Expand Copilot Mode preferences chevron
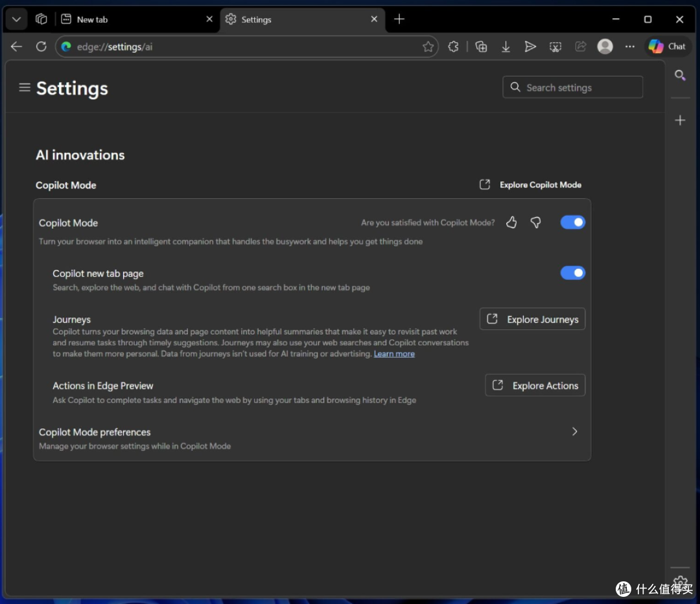Viewport: 700px width, 604px height. 574,432
